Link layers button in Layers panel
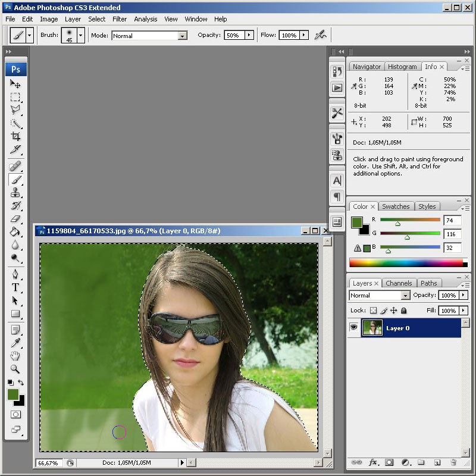The height and width of the screenshot is (476, 476). (x=356, y=463)
